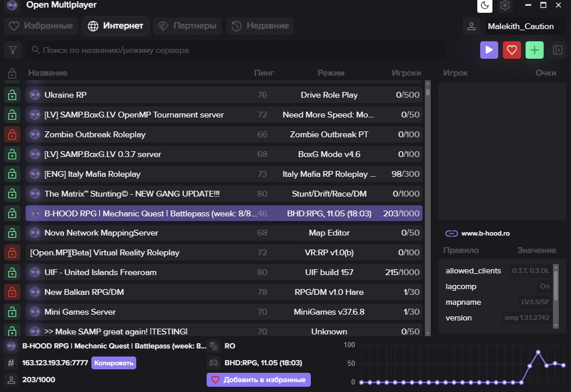Click the hash icon beside the IP address
This screenshot has height=392, width=571.
tap(11, 363)
